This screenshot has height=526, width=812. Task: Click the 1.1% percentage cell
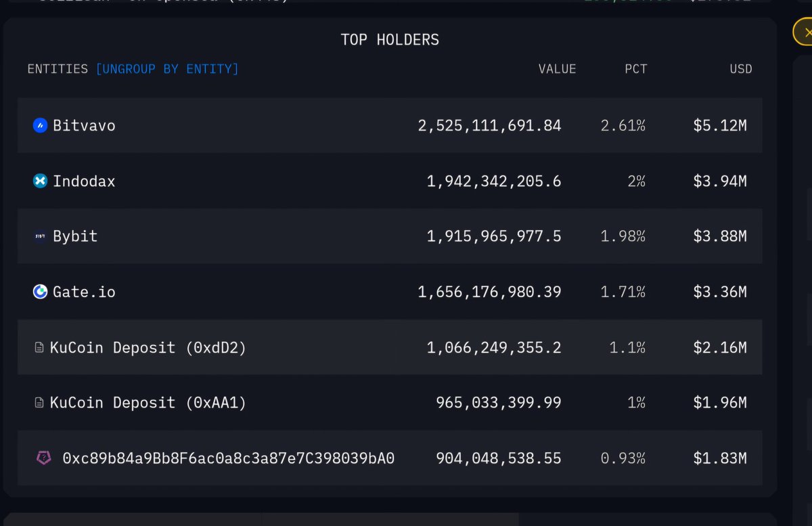point(627,348)
